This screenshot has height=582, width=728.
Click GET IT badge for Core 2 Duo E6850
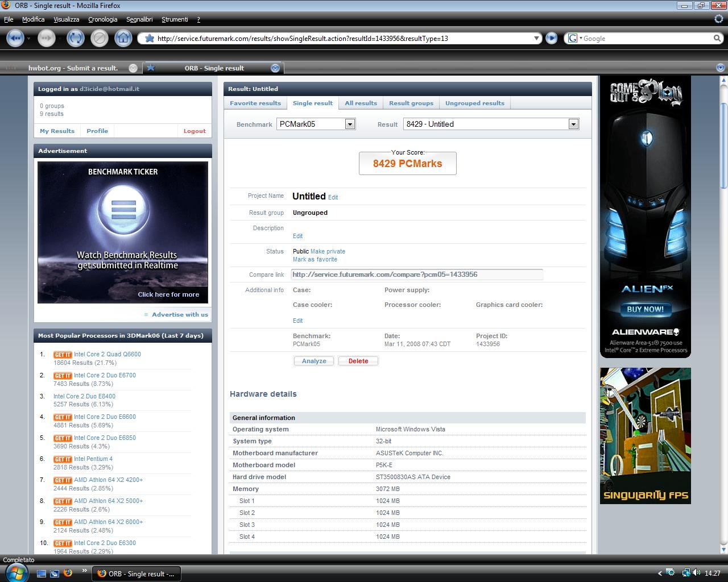[63, 438]
